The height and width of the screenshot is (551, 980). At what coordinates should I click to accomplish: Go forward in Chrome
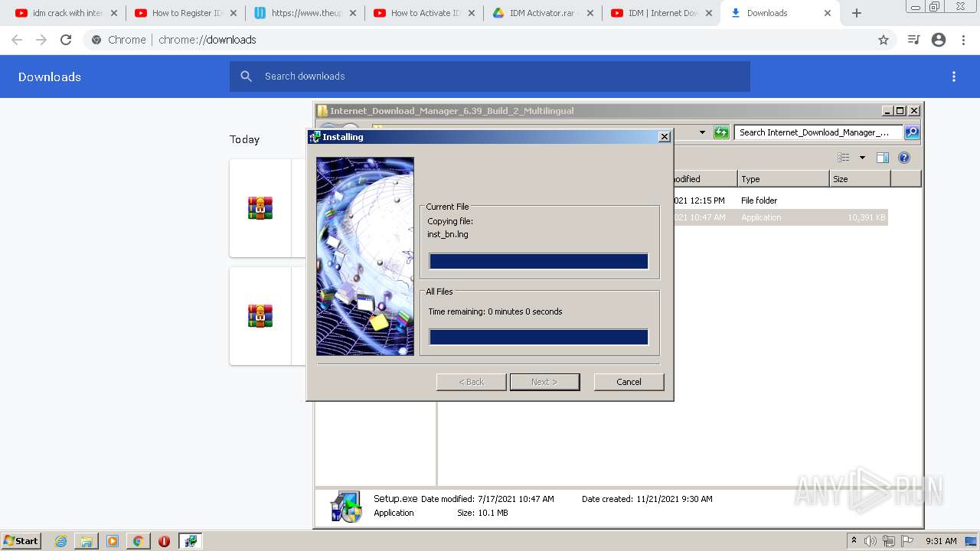[41, 40]
